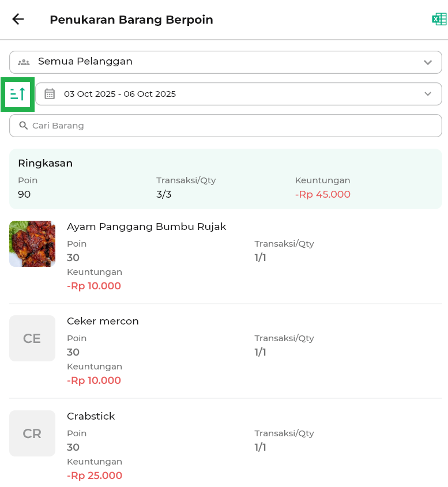The image size is (448, 487).
Task: Open the Ayam Panggang product photo
Action: pyautogui.click(x=32, y=244)
